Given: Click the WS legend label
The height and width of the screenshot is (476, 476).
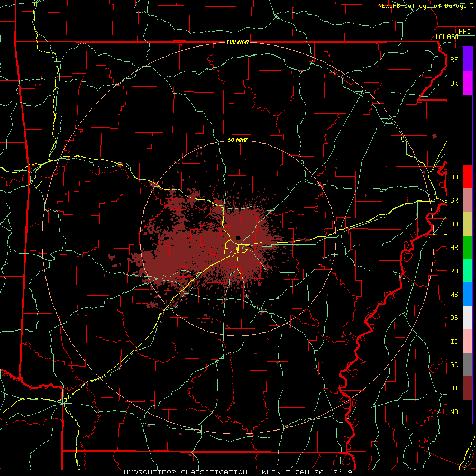Looking at the screenshot, I should pos(454,295).
